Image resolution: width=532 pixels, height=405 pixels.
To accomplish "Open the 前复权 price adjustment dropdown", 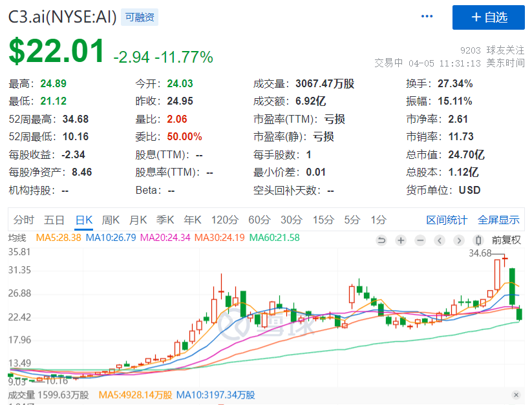I will pos(506,240).
